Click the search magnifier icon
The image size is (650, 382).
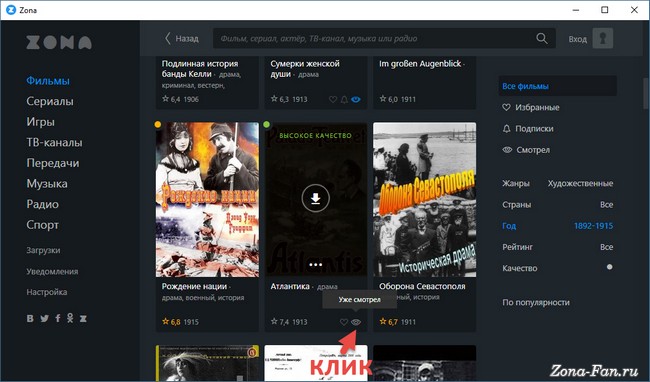[541, 39]
